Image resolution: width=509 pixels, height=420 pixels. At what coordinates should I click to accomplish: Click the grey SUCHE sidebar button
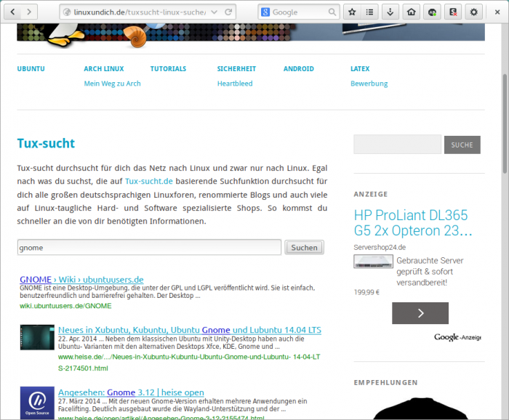pos(462,145)
